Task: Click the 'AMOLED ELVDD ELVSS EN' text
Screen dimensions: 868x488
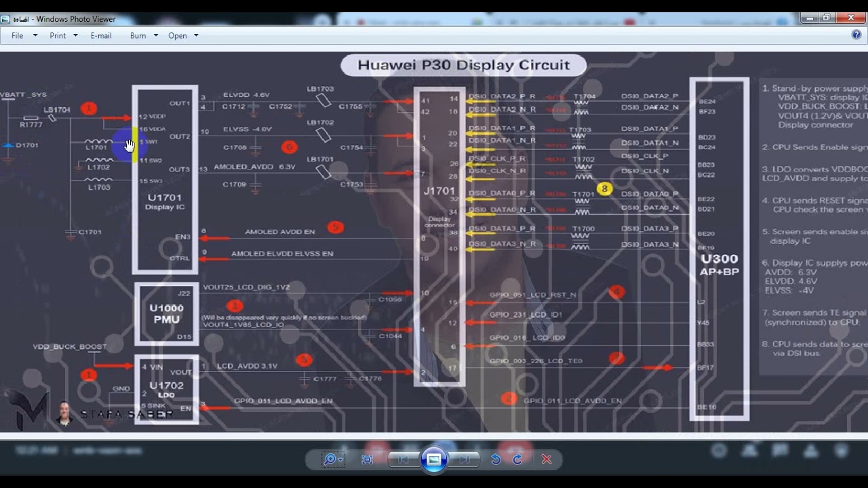Action: click(282, 254)
